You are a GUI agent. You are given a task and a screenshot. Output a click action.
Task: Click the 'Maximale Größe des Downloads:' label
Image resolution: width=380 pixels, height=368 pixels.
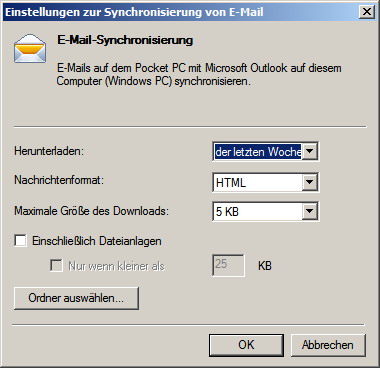pyautogui.click(x=91, y=211)
